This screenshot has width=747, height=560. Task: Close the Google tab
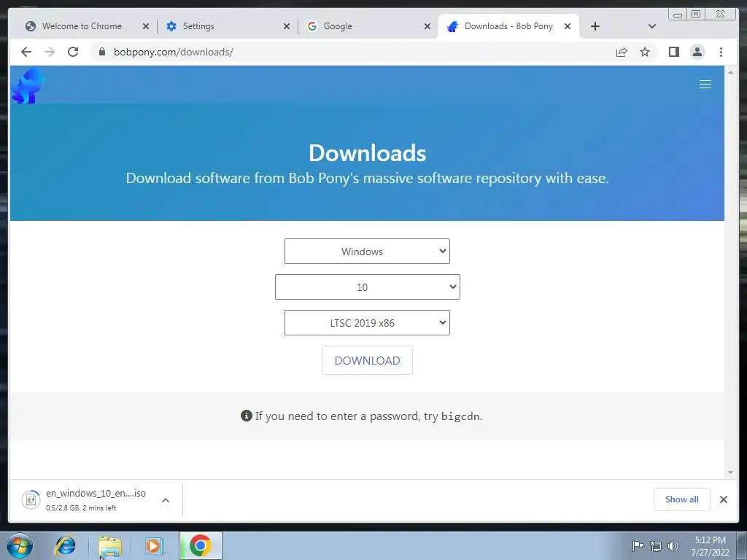click(427, 26)
